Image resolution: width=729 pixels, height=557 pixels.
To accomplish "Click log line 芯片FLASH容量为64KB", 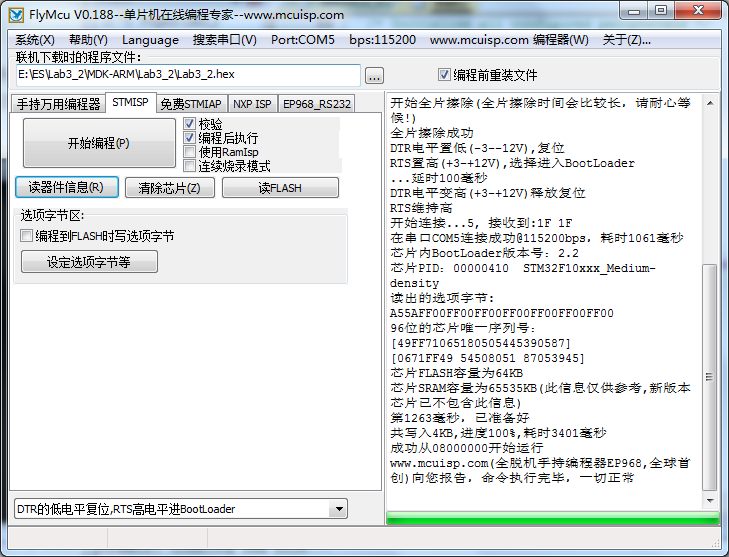I will tap(457, 373).
